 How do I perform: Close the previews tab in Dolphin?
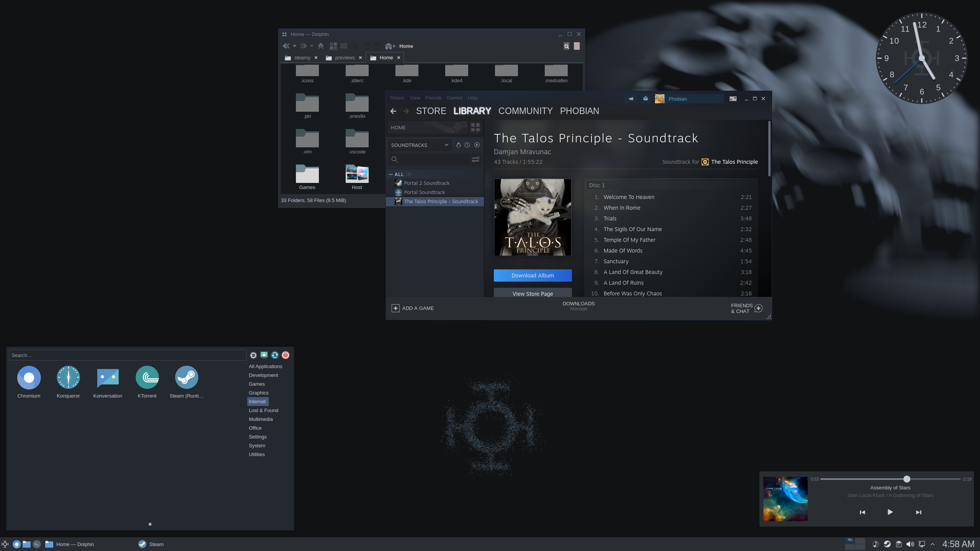point(360,58)
